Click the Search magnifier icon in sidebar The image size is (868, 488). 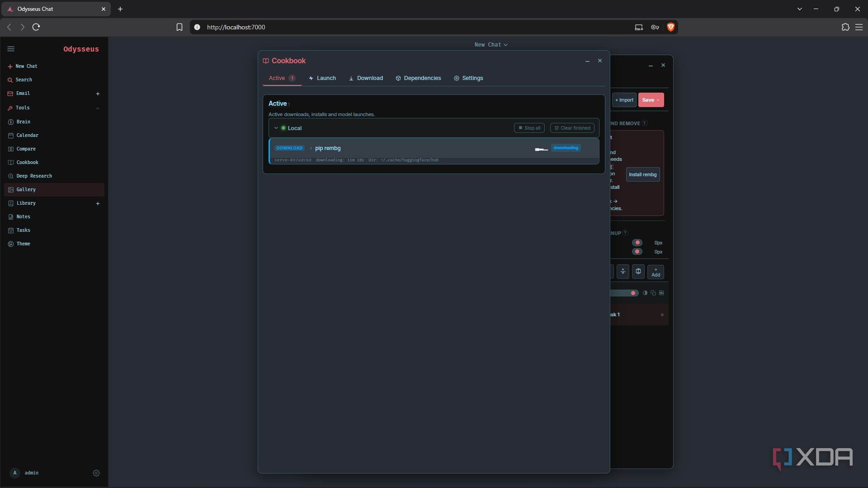click(10, 80)
